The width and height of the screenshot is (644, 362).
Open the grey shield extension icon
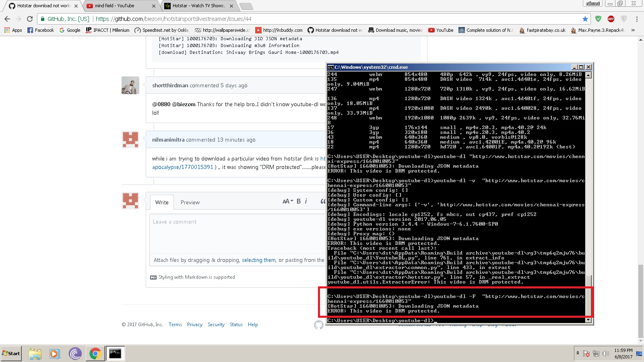(624, 19)
